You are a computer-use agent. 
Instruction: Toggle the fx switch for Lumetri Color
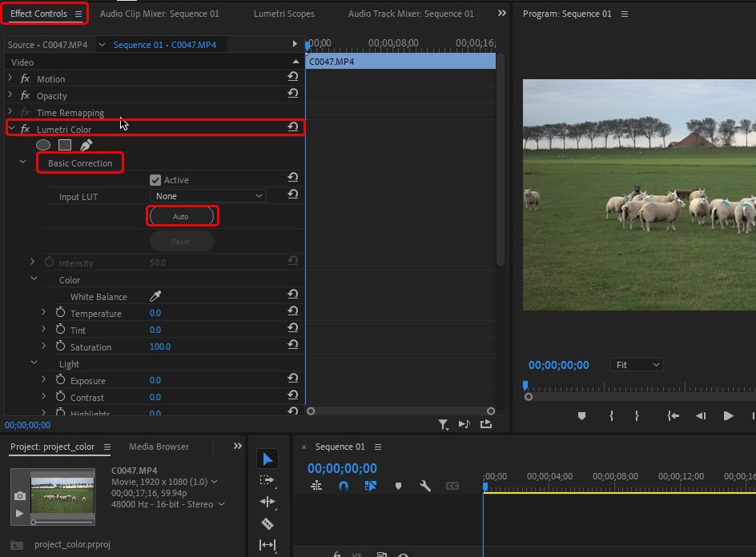pos(25,129)
